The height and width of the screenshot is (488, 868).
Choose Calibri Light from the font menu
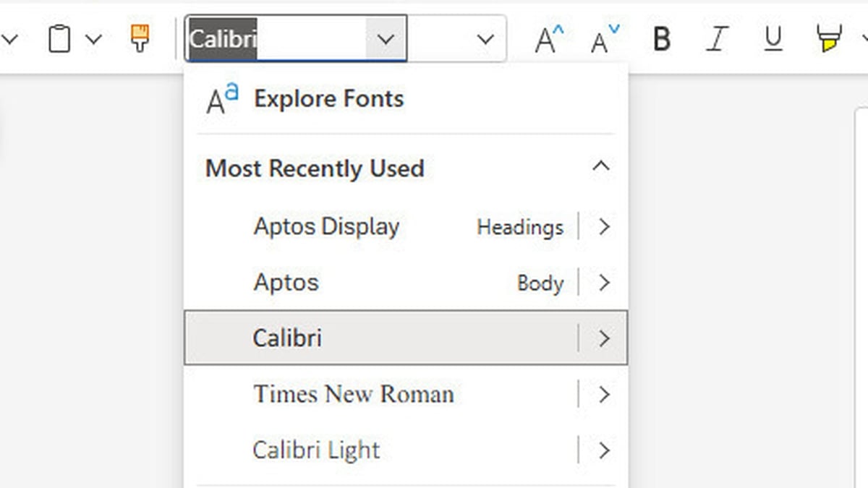[316, 450]
